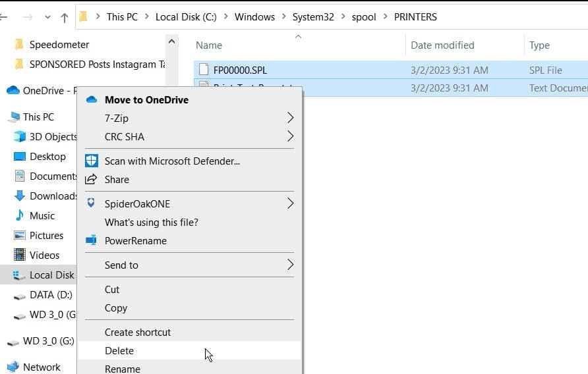Viewport: 588px width, 374px height.
Task: Choose Delete from the context menu
Action: point(119,350)
